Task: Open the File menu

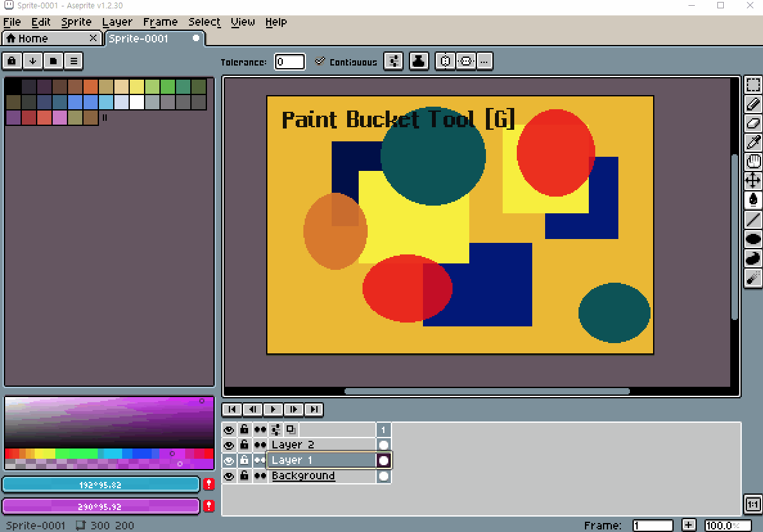Action: 12,22
